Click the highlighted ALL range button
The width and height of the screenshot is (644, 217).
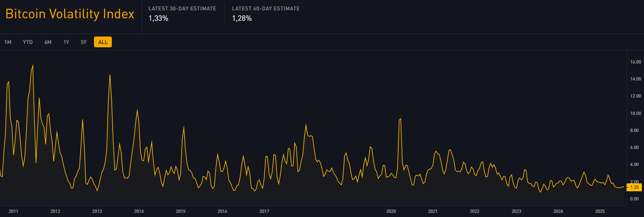pyautogui.click(x=103, y=42)
